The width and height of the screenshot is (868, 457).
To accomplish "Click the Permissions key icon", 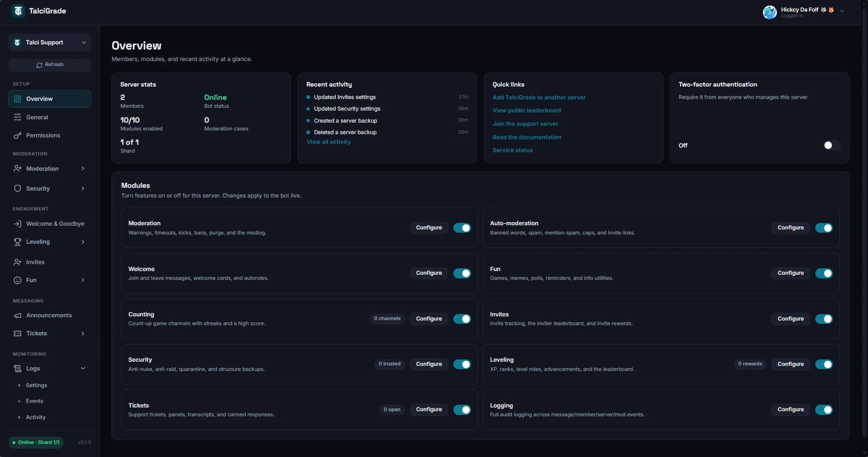I will click(18, 136).
